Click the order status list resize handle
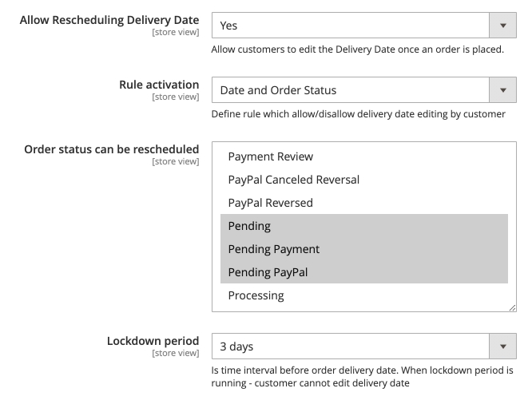 512,307
